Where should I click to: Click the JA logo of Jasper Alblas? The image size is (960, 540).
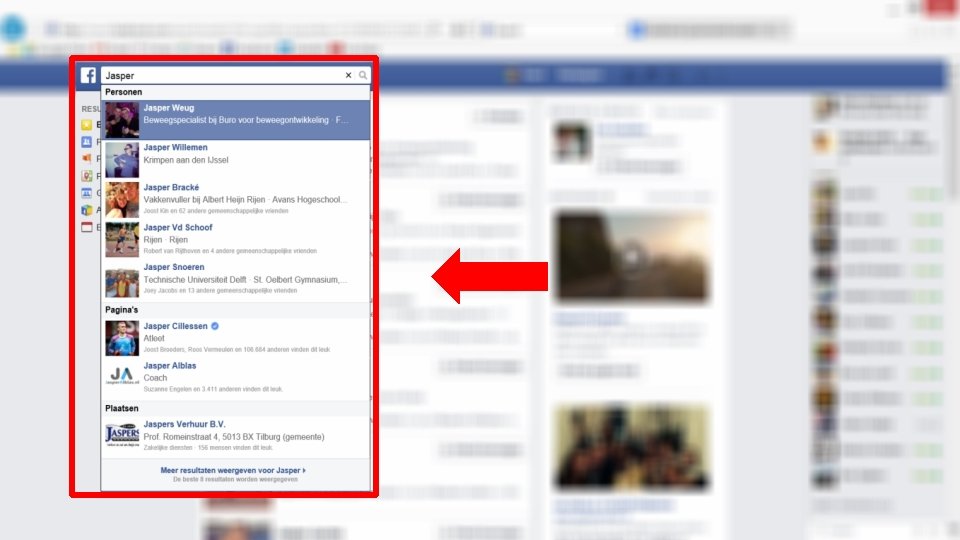(122, 375)
